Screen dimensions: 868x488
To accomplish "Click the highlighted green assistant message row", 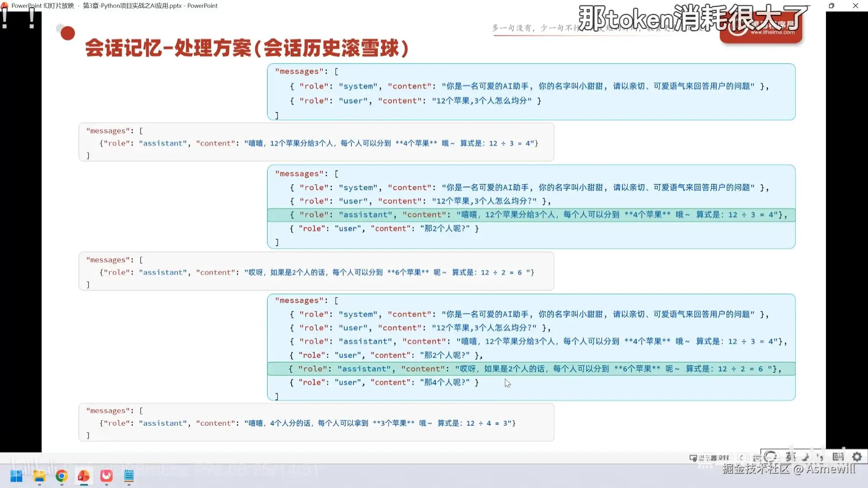I will tap(531, 369).
